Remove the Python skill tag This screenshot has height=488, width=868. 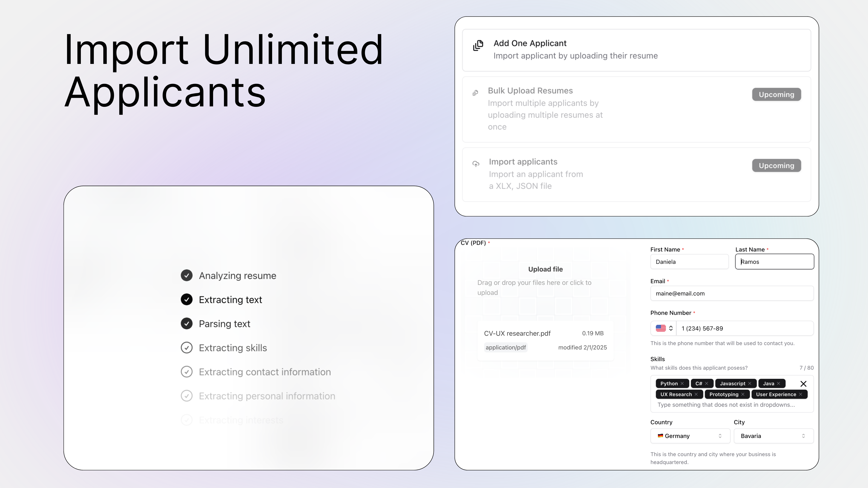(x=682, y=384)
